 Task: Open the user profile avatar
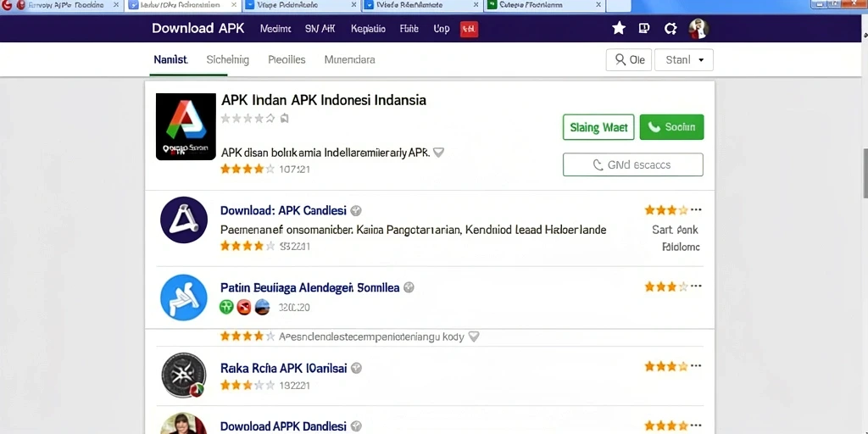click(698, 29)
